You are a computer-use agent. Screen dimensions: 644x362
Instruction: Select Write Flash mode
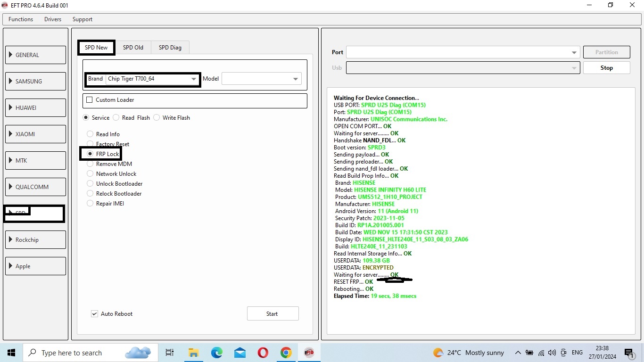157,118
